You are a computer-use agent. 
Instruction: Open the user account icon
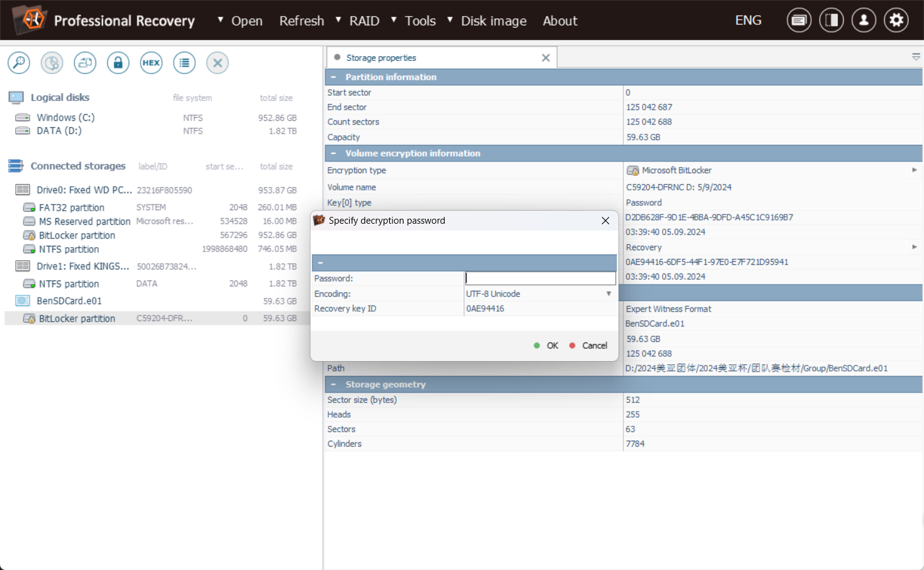864,20
